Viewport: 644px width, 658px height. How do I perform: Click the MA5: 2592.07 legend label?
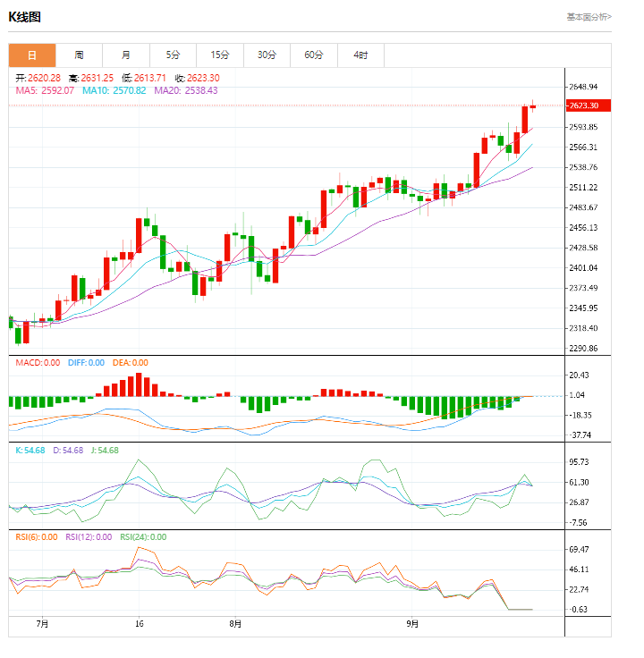[x=45, y=90]
